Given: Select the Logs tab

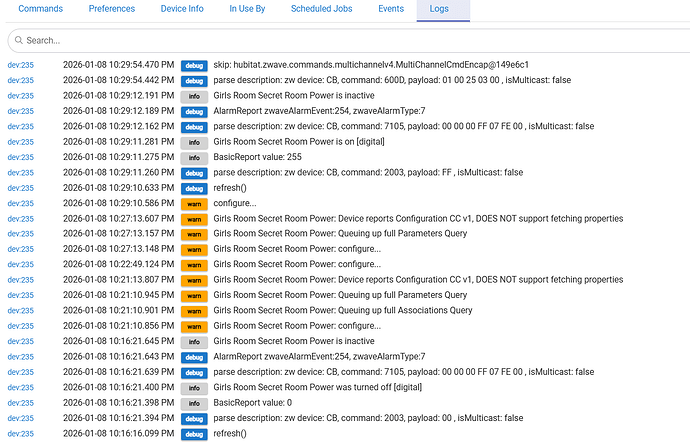Looking at the screenshot, I should (441, 9).
